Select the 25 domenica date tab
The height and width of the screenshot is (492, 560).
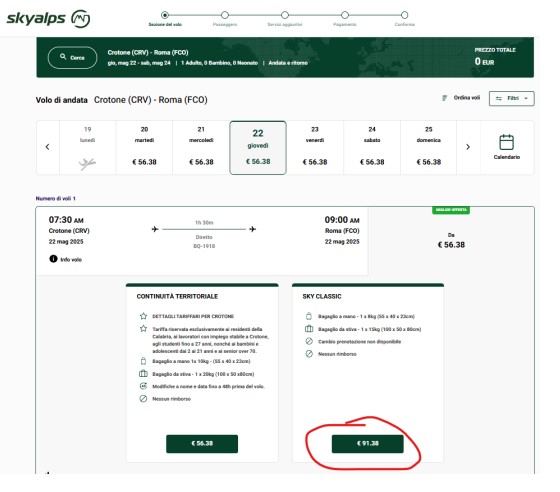[429, 147]
